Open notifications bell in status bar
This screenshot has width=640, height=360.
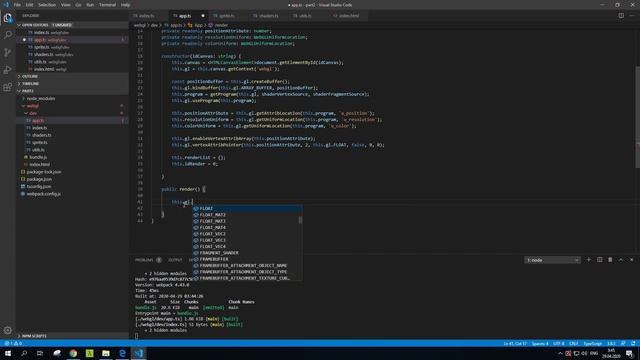[633, 343]
